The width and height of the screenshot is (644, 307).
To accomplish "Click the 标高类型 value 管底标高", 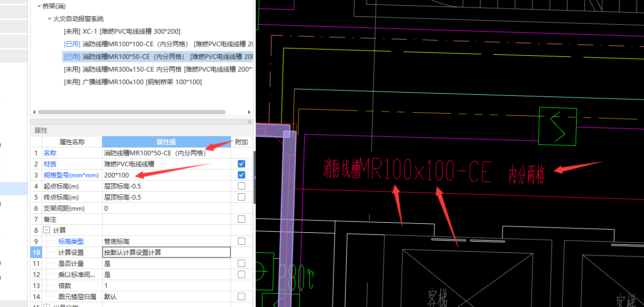I will click(x=166, y=241).
